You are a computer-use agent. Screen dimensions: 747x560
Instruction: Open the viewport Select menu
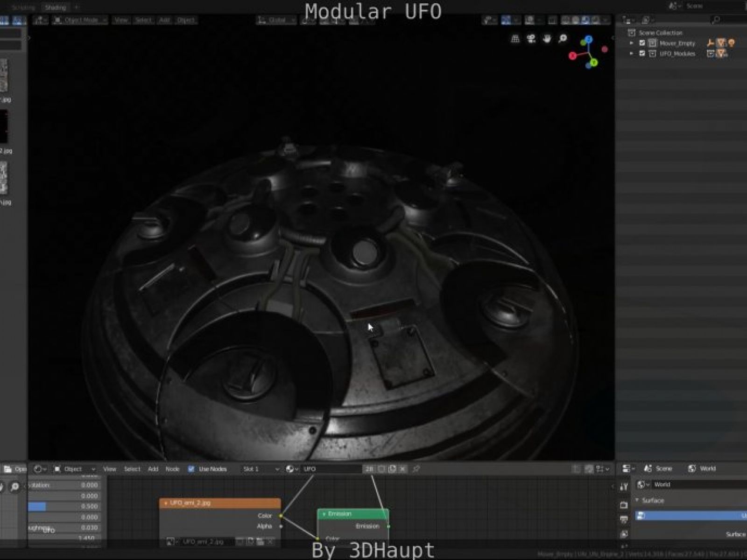tap(143, 20)
